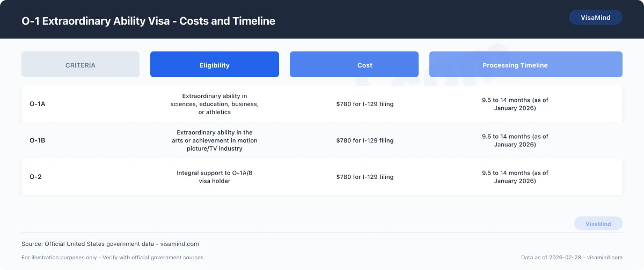Select the O-2 row label
The height and width of the screenshot is (270, 644).
(35, 177)
